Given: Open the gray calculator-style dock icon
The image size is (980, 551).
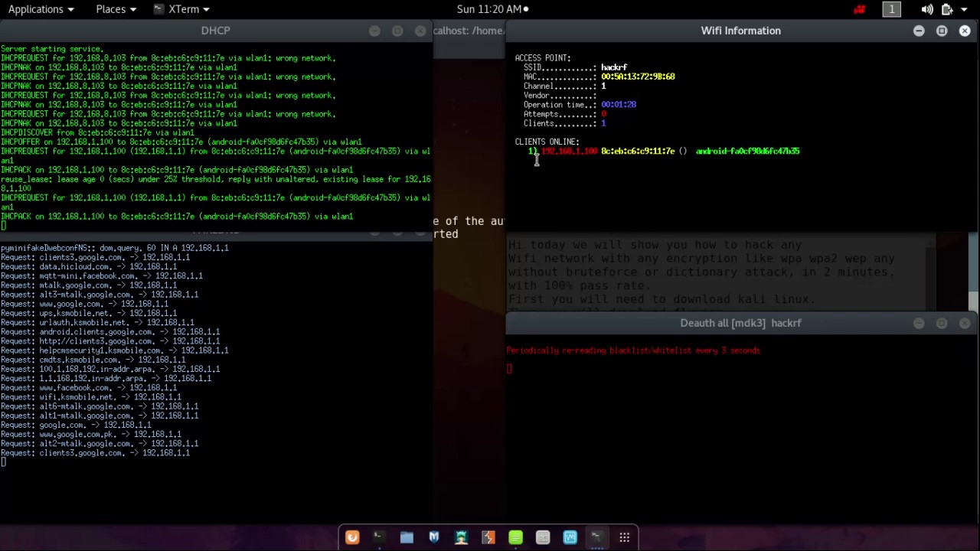Looking at the screenshot, I should [543, 537].
